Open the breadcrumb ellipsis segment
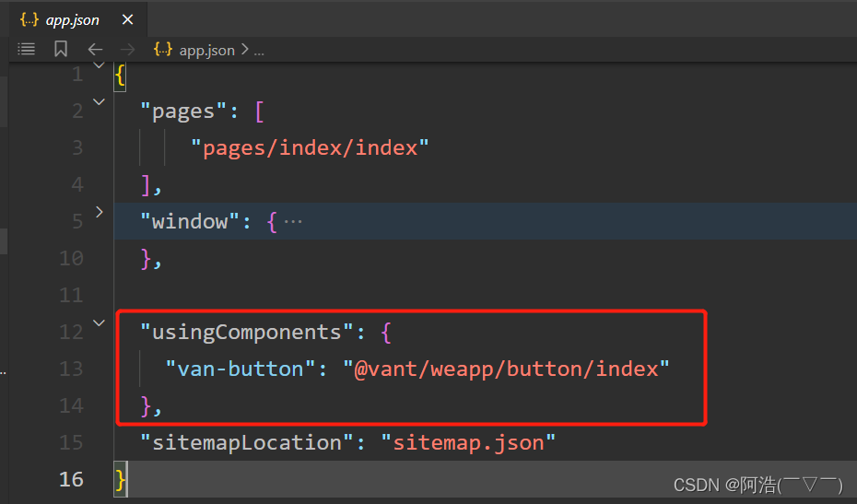Viewport: 857px width, 504px height. 259,50
